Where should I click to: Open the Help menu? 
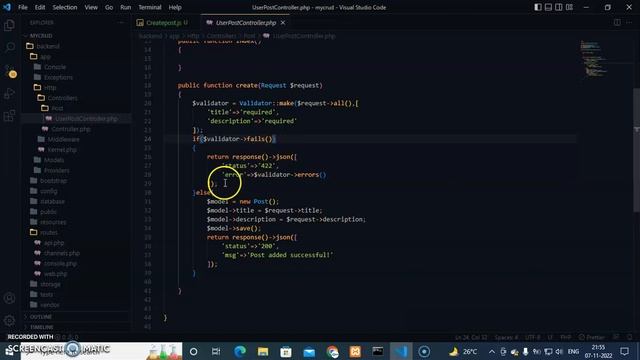pos(175,7)
